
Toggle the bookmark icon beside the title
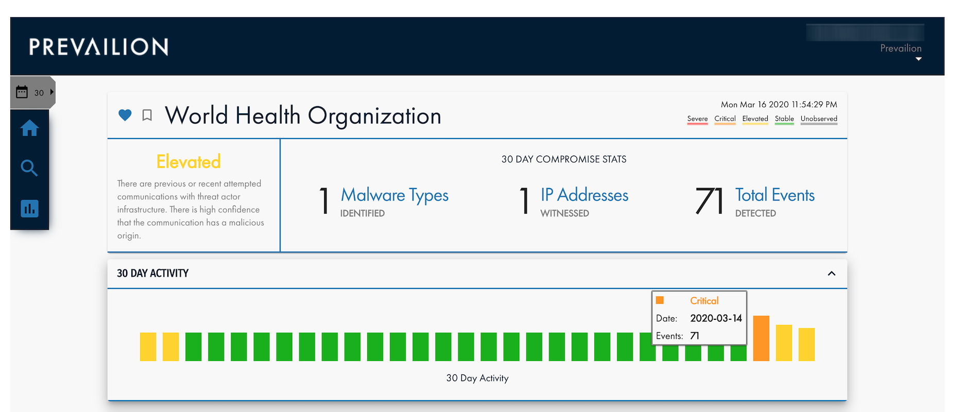pyautogui.click(x=147, y=115)
